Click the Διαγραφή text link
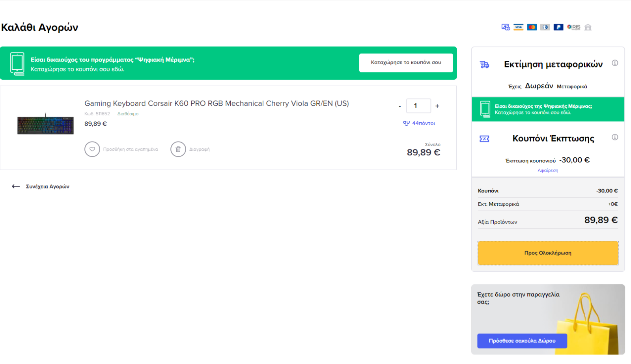The height and width of the screenshot is (364, 631). point(200,149)
